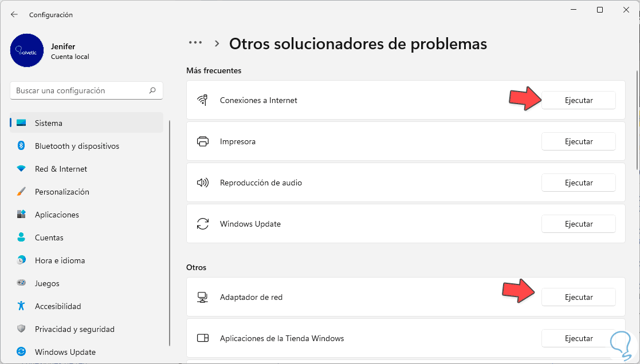640x364 pixels.
Task: Open the Sistema settings section
Action: [49, 123]
